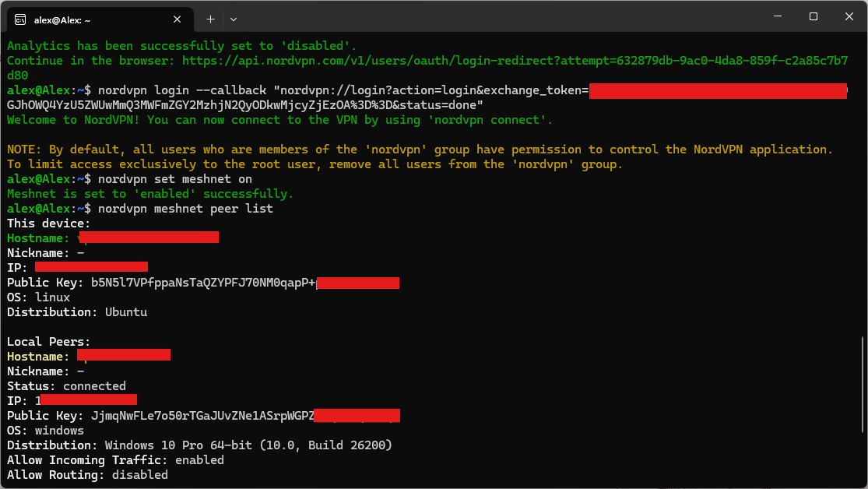Open the new tab profile dropdown chevron
The image size is (868, 489).
click(x=234, y=19)
